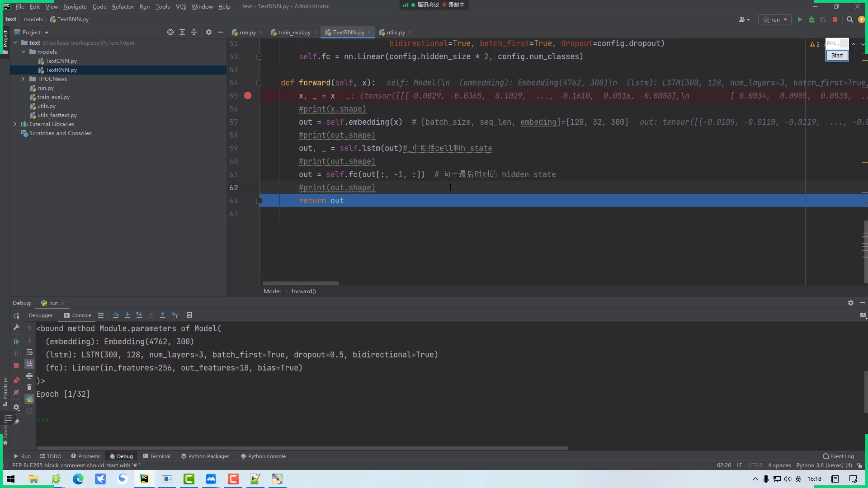Screen dimensions: 868x488
Task: Open Search Everywhere with the magnifier icon
Action: point(849,20)
